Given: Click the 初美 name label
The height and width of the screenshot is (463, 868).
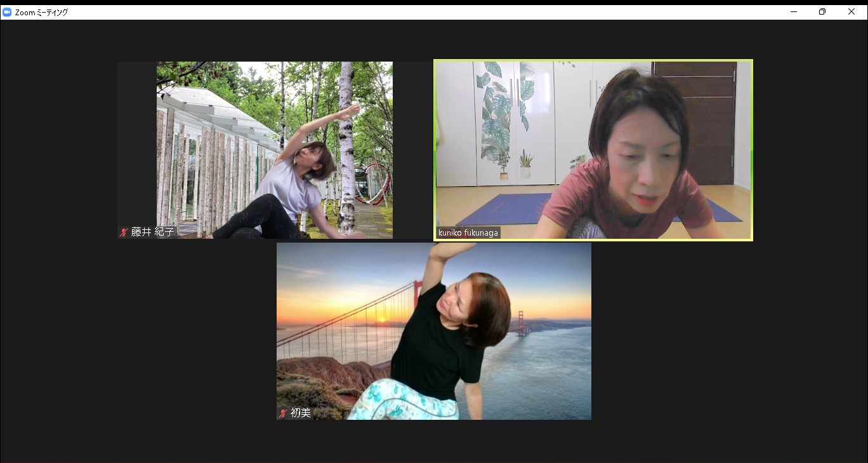Looking at the screenshot, I should 301,413.
